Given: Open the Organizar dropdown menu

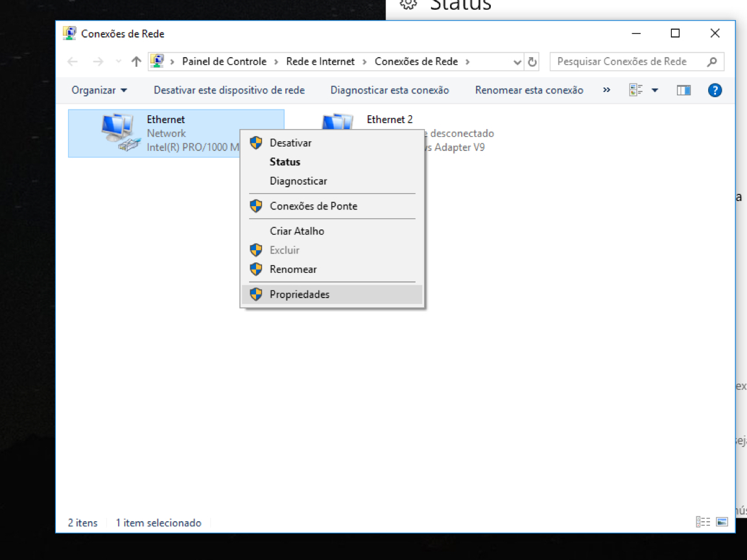Looking at the screenshot, I should click(99, 90).
